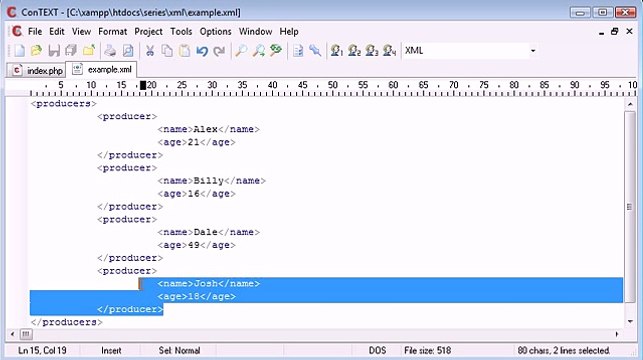Run user command 4 icon
The width and height of the screenshot is (643, 360).
click(x=389, y=51)
